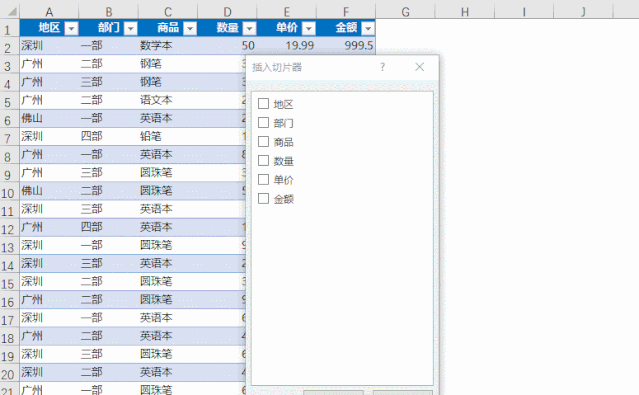Click cell 50 in row 2
639x395 pixels.
(x=227, y=46)
